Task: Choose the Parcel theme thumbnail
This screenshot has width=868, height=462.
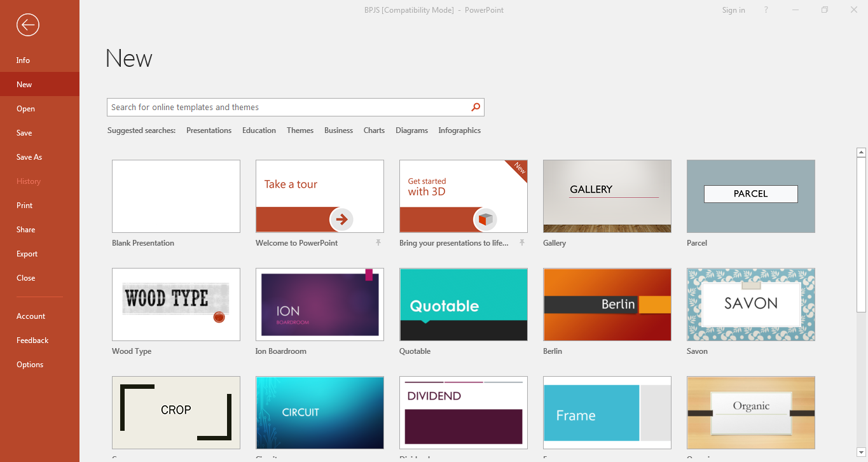Action: 751,196
